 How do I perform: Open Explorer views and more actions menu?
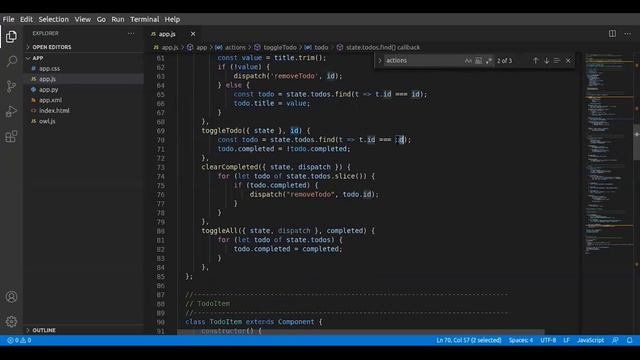click(x=131, y=33)
